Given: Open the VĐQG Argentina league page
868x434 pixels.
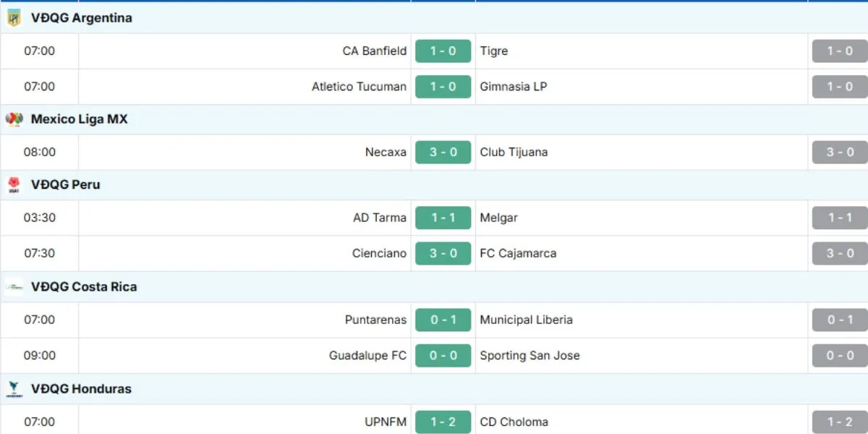Looking at the screenshot, I should (x=81, y=18).
